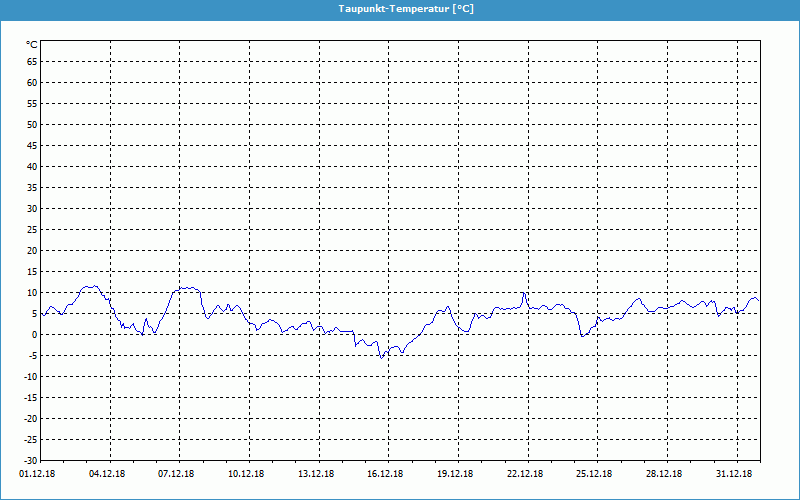Select the 16.12.18 date marker

(385, 474)
